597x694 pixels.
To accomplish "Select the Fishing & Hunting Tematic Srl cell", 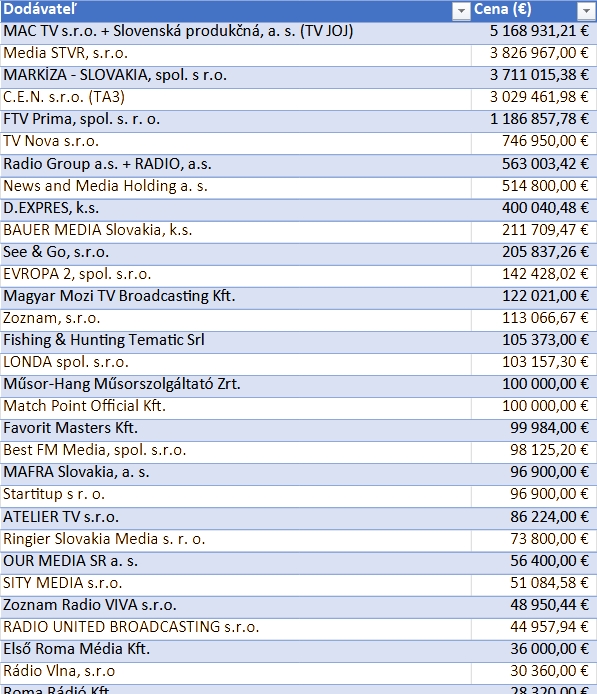I will tap(236, 342).
